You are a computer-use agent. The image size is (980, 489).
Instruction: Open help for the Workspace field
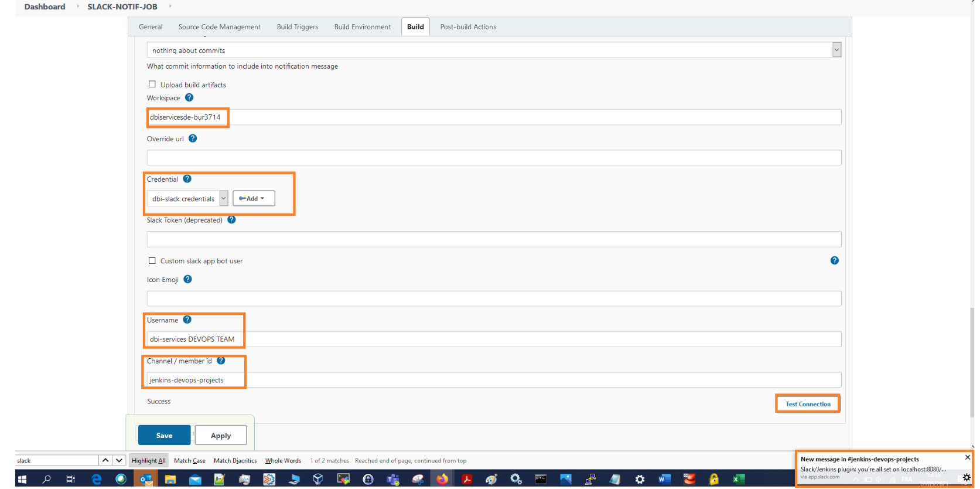tap(189, 98)
